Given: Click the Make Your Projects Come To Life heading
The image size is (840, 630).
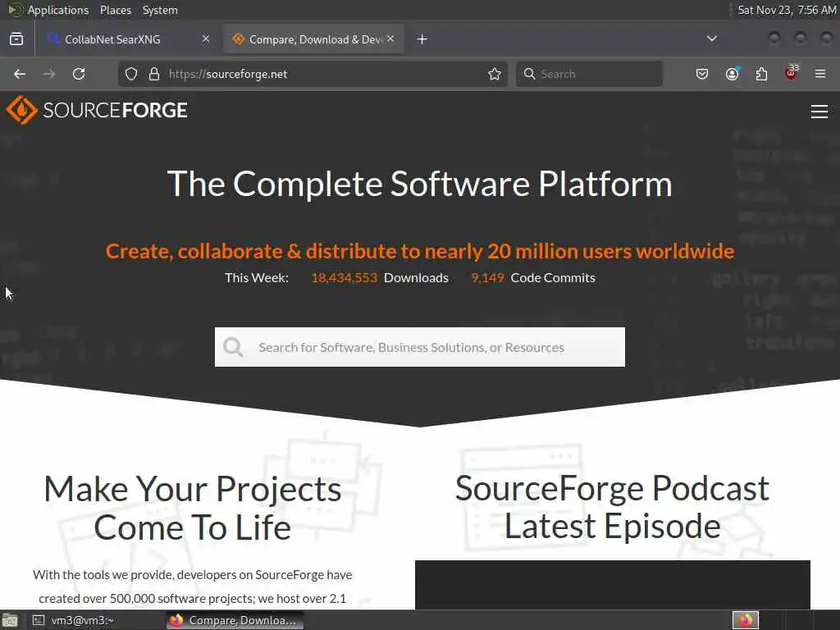Looking at the screenshot, I should (x=193, y=509).
